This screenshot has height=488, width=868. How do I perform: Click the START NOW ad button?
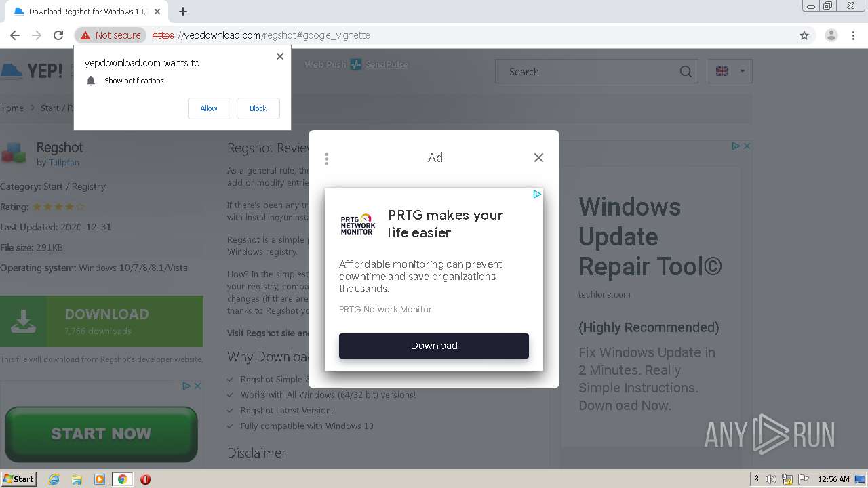(x=101, y=434)
